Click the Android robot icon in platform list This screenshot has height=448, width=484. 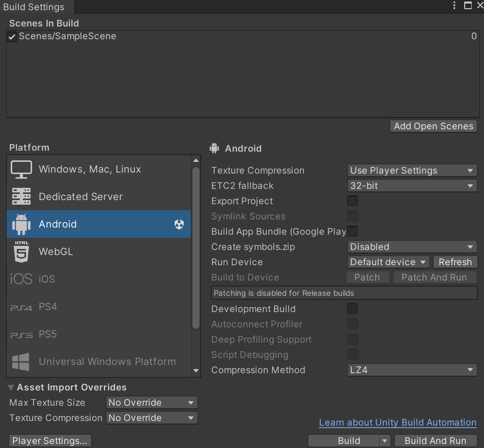pos(21,224)
